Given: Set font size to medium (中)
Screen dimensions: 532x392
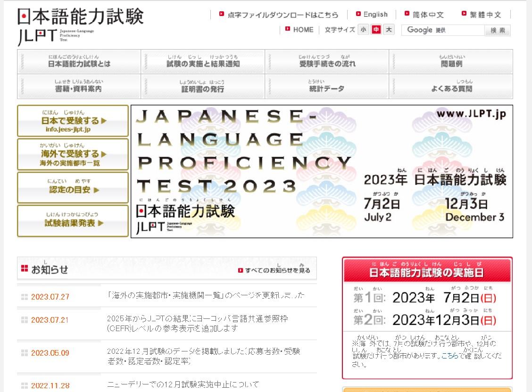Looking at the screenshot, I should pos(376,30).
